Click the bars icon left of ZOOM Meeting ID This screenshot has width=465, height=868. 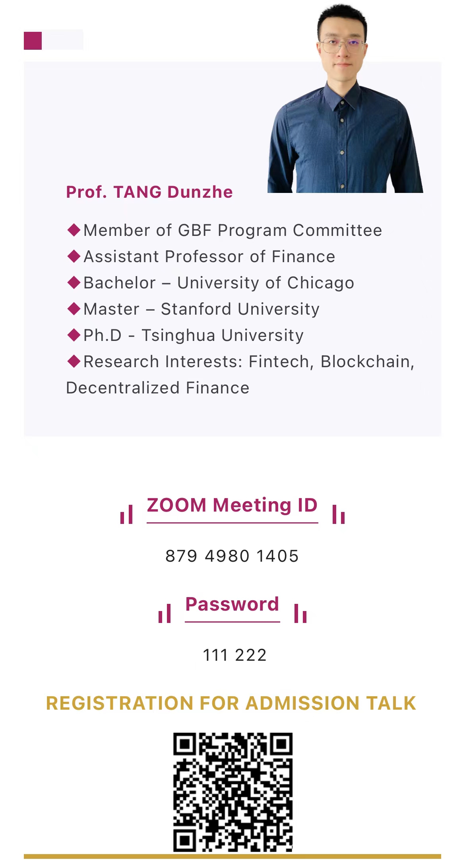(126, 514)
